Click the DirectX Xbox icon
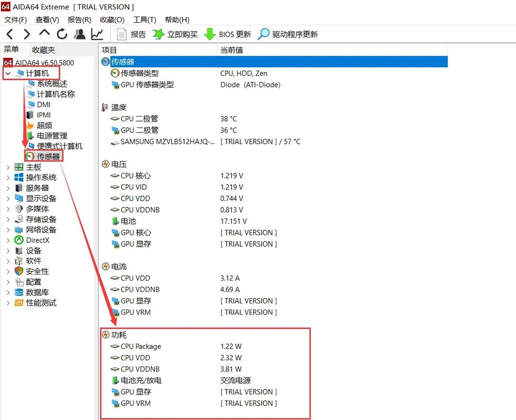 [19, 240]
